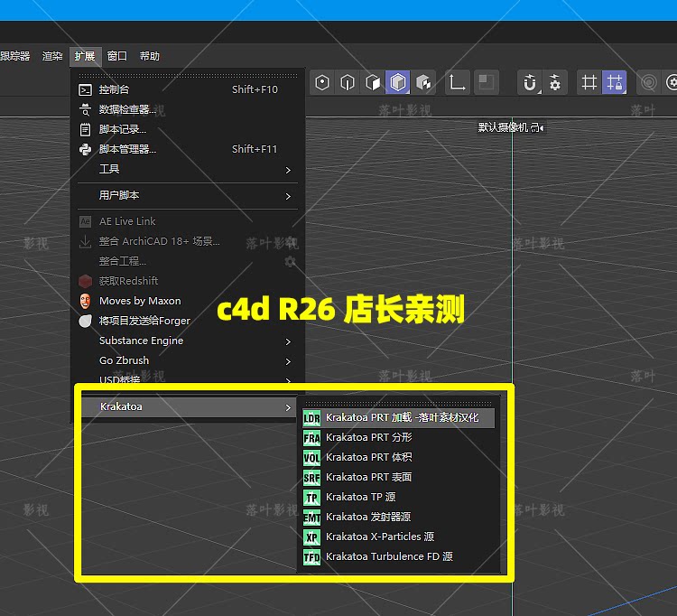Choose 将项目发送给Forger
The height and width of the screenshot is (616, 677).
coord(188,321)
